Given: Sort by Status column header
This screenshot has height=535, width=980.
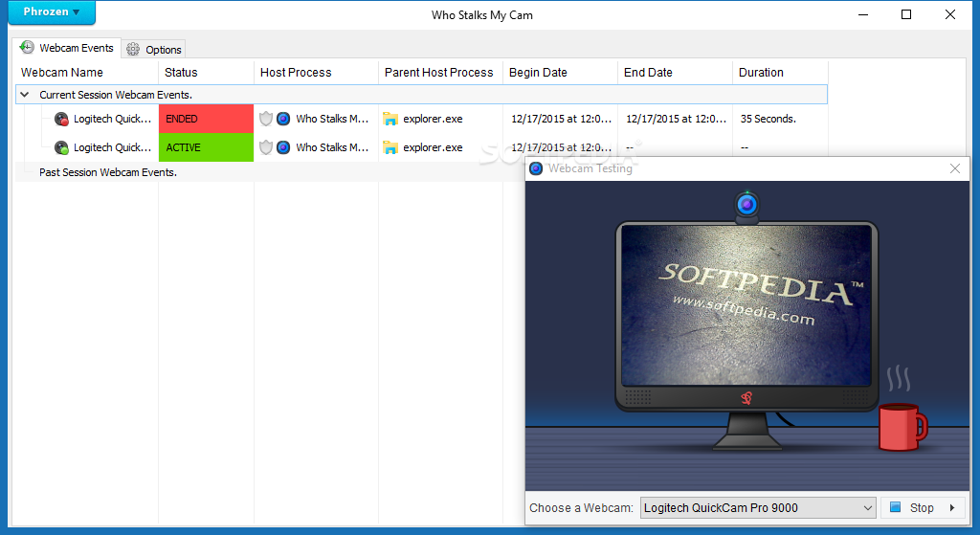Looking at the screenshot, I should coord(207,73).
